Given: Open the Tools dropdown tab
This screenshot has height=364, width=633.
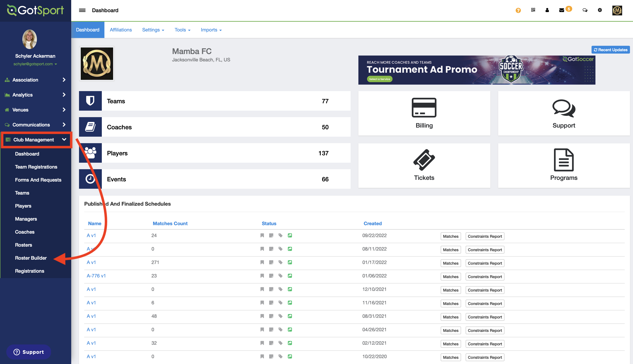Looking at the screenshot, I should click(182, 30).
